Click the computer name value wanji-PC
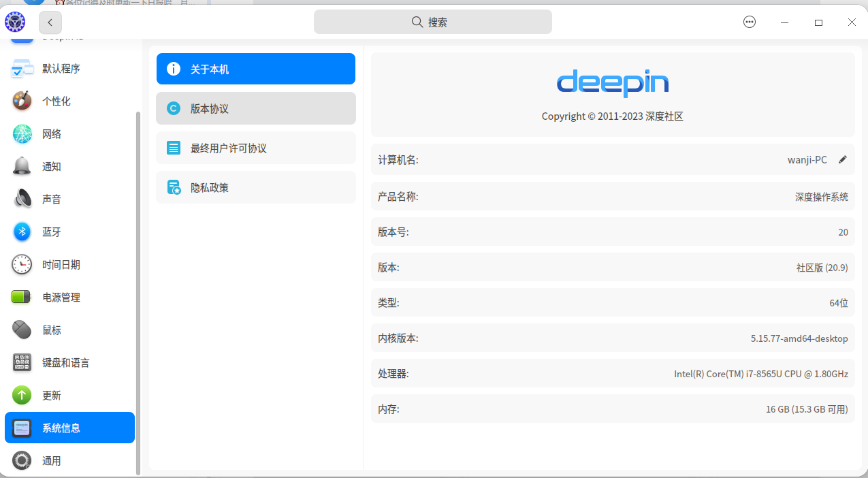Image resolution: width=868 pixels, height=478 pixels. [807, 160]
